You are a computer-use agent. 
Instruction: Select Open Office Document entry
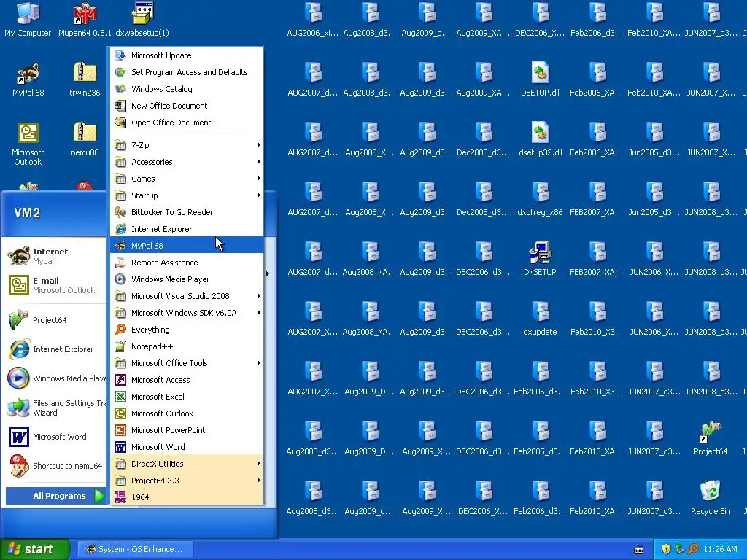pyautogui.click(x=187, y=122)
